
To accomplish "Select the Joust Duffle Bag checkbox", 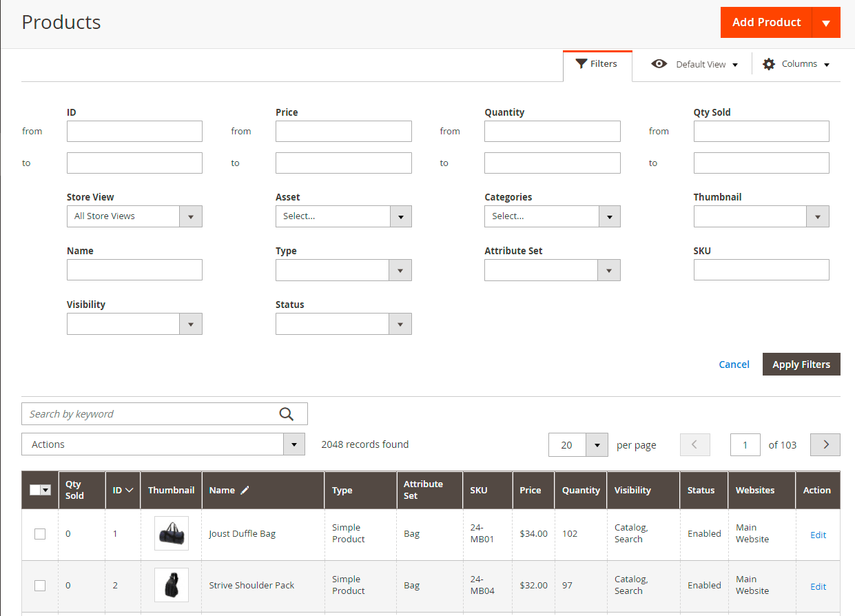I will coord(40,533).
